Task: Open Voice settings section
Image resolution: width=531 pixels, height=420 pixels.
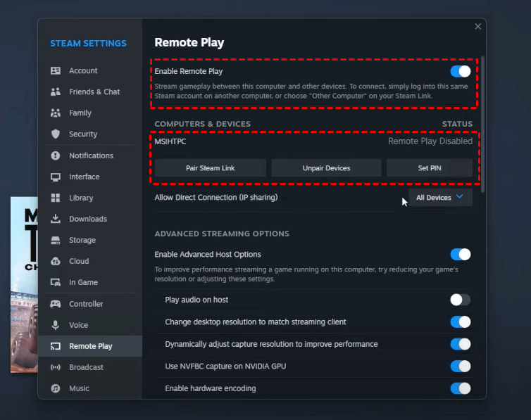Action: [x=90, y=325]
